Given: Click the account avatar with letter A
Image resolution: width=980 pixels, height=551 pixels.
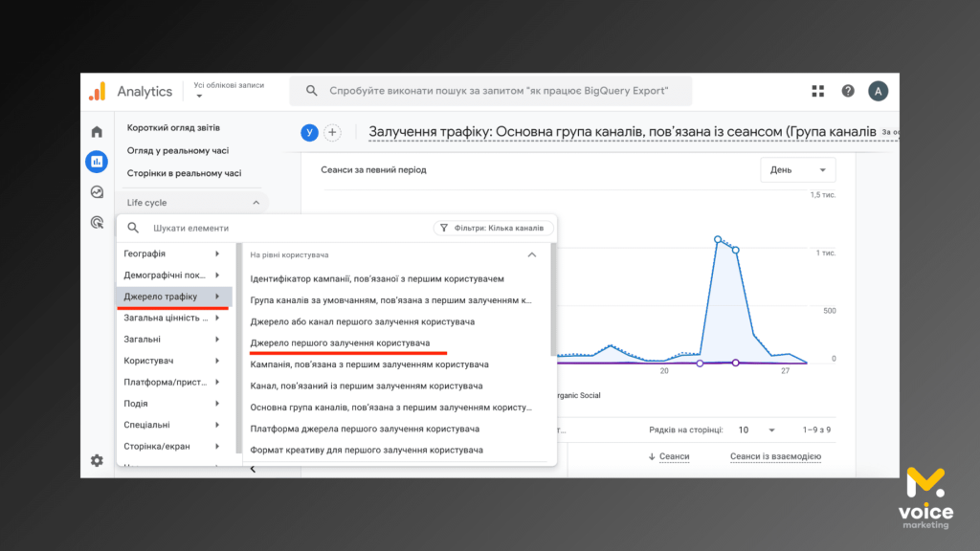Looking at the screenshot, I should 878,91.
